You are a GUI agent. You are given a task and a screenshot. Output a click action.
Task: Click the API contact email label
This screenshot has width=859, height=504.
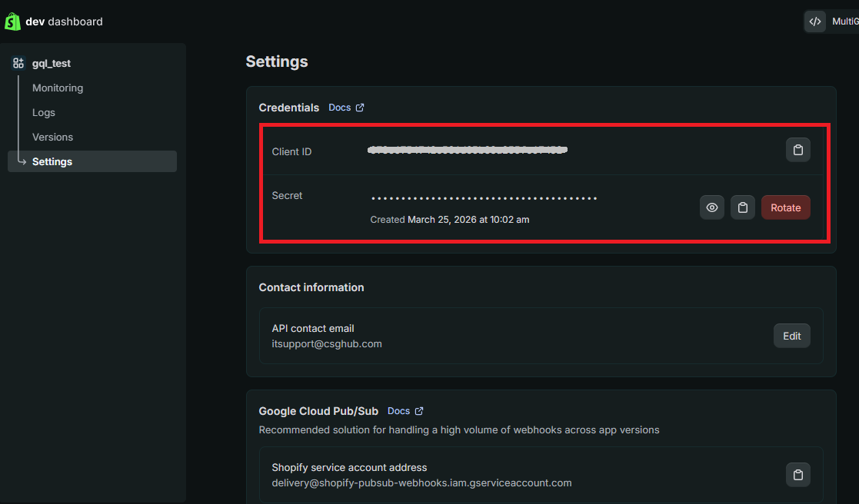click(313, 328)
